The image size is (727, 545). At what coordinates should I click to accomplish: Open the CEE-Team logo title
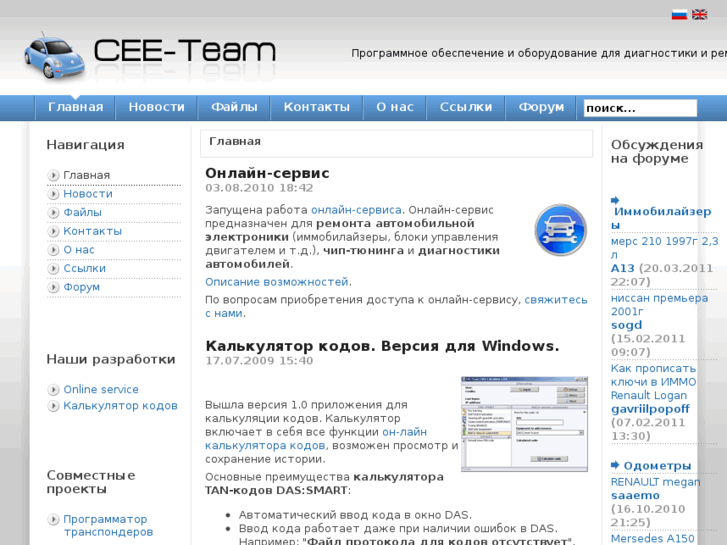185,50
